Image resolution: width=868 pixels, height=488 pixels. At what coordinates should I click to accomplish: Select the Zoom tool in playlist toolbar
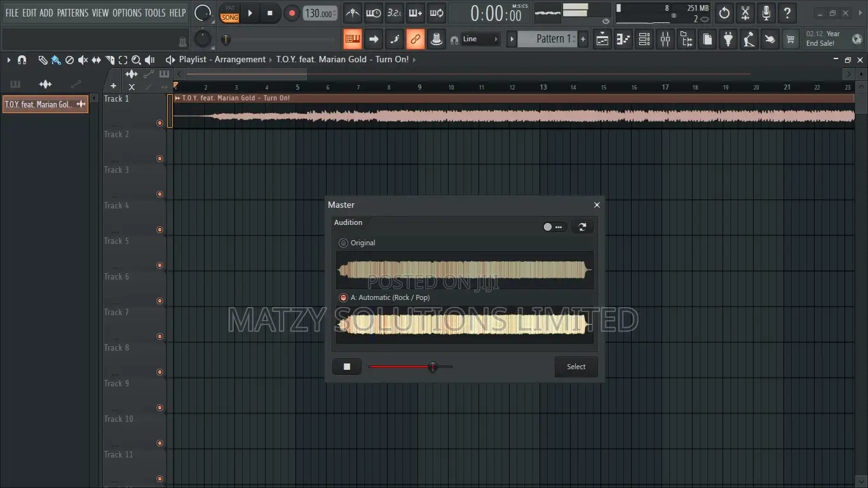pos(136,60)
